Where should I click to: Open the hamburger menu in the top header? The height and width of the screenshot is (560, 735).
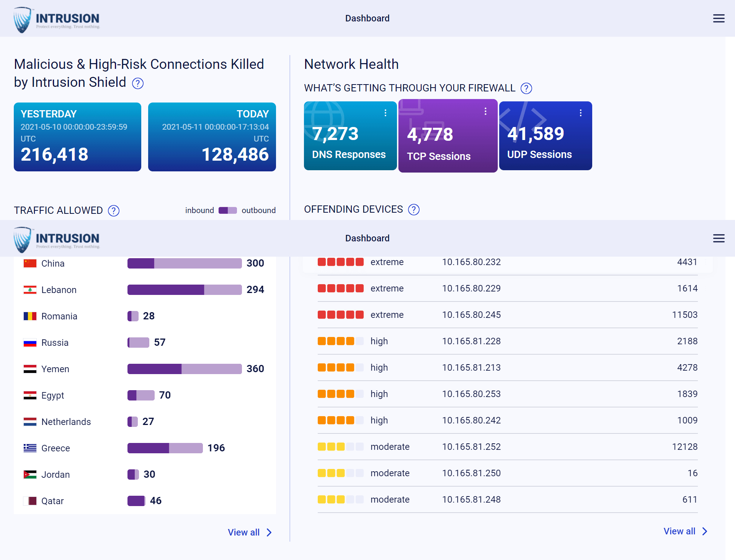tap(719, 18)
